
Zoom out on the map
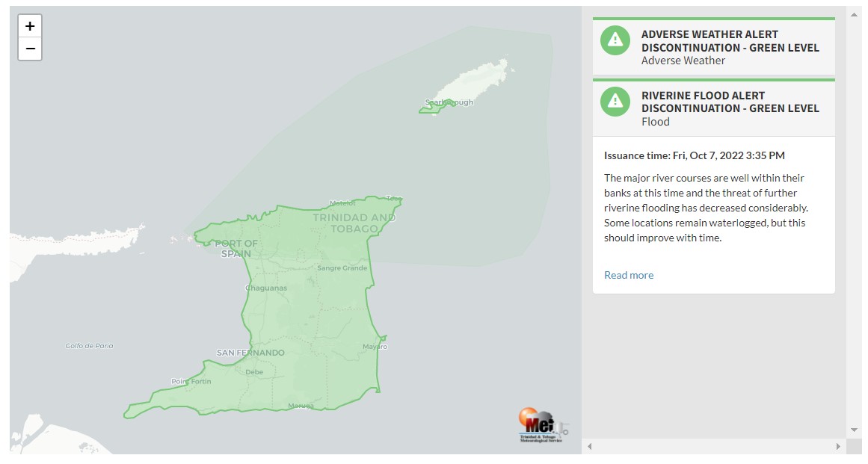point(30,49)
